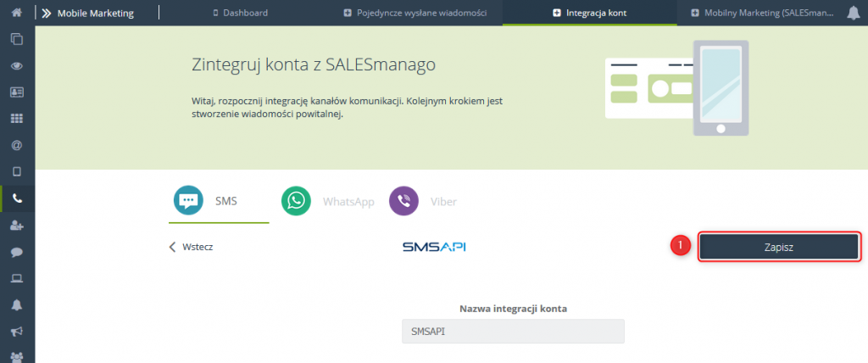Screen dimensions: 868x363
Task: Click the WhatsApp logo icon
Action: point(296,200)
